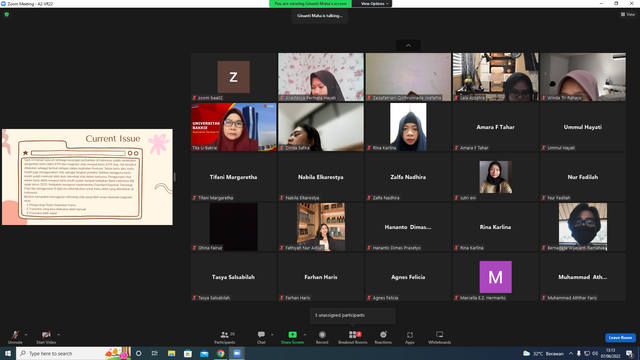Image resolution: width=640 pixels, height=360 pixels.
Task: Select the Zalfa Nadhira tile
Action: pyautogui.click(x=408, y=177)
